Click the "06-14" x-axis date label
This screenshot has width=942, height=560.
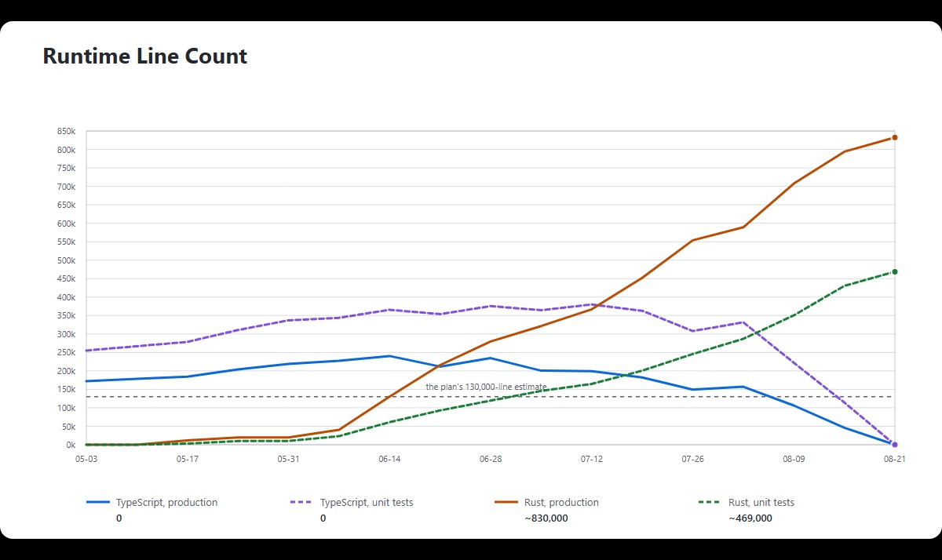point(389,460)
